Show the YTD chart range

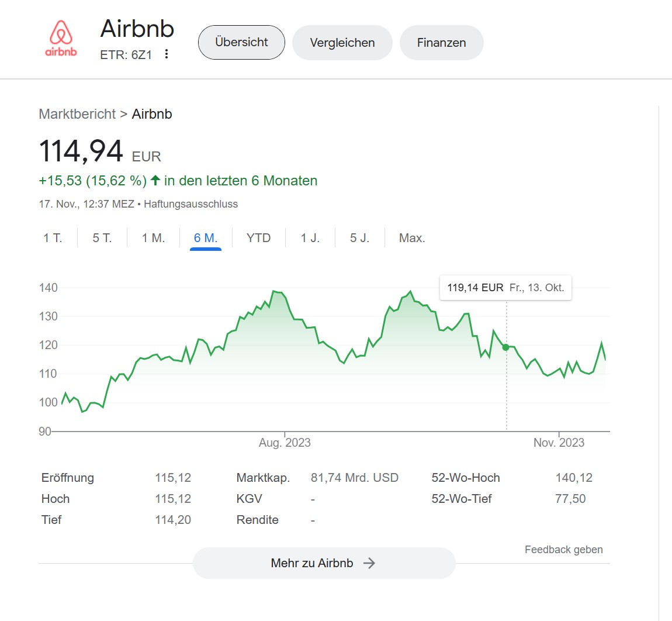[x=258, y=237]
